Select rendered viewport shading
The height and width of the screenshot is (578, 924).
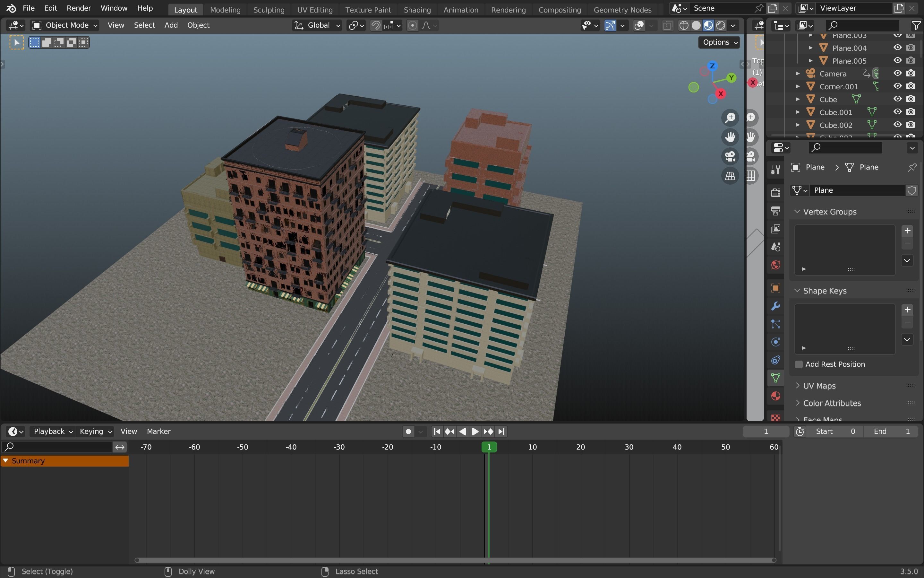[x=721, y=26]
